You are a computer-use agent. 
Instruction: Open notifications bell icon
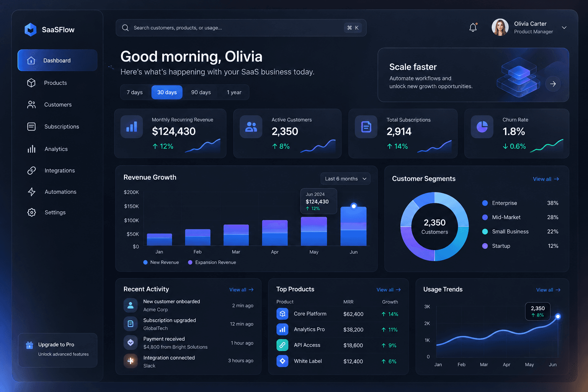pyautogui.click(x=473, y=28)
